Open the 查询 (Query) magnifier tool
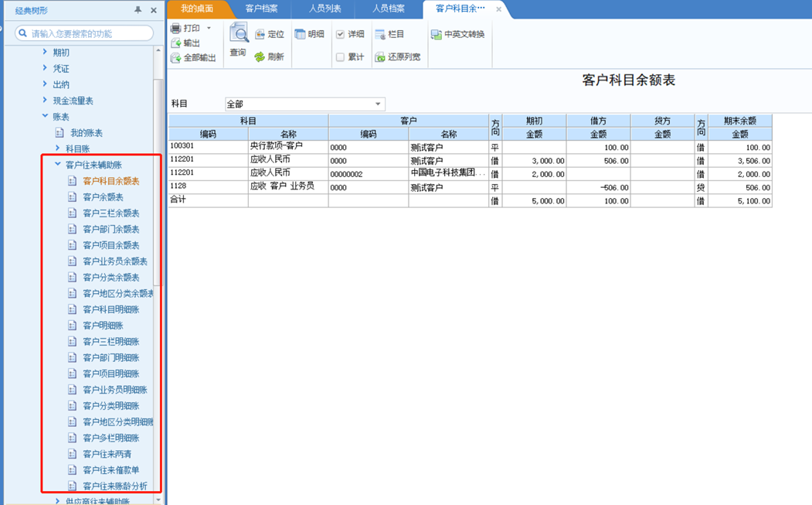This screenshot has height=505, width=812. pyautogui.click(x=238, y=35)
